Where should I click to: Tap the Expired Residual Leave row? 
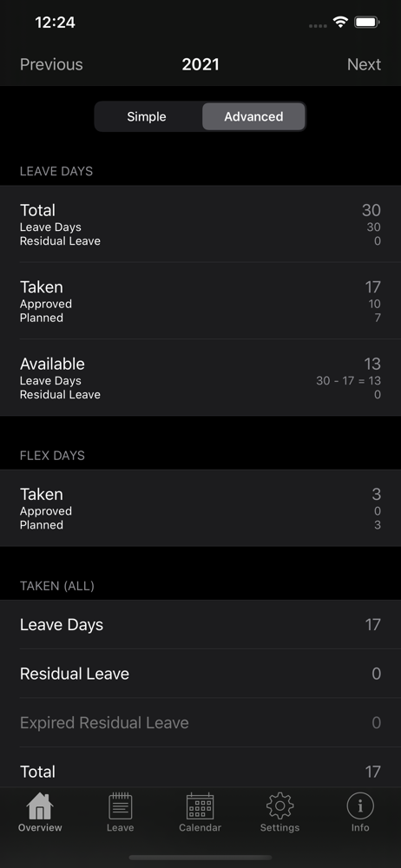200,722
